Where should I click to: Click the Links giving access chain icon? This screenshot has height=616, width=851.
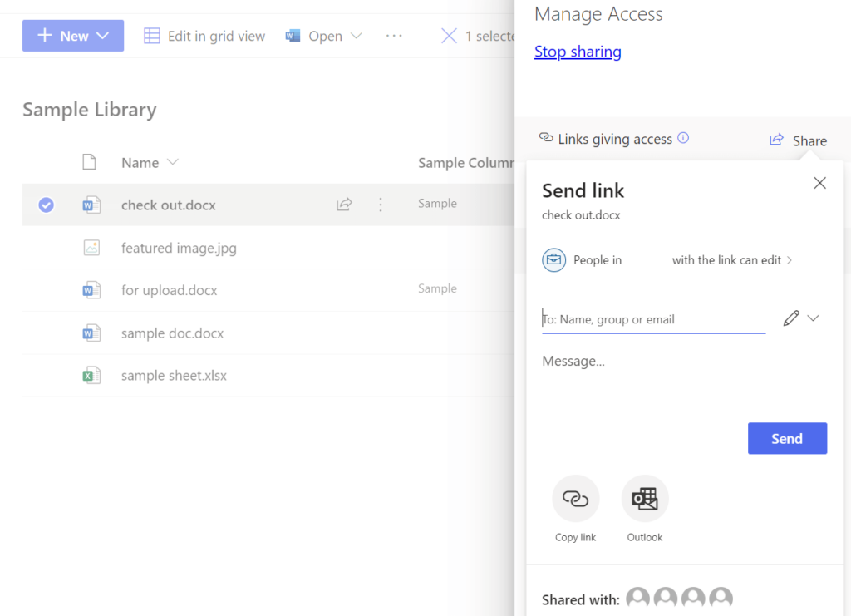point(546,137)
